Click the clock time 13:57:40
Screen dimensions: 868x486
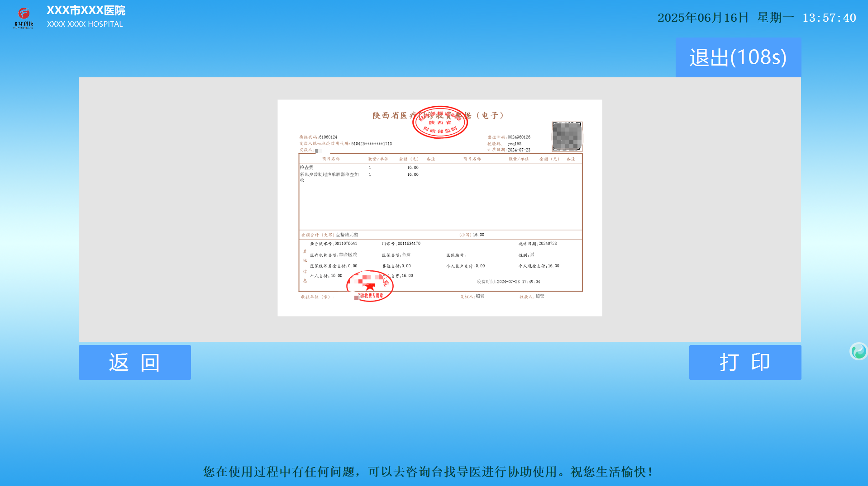tap(829, 18)
